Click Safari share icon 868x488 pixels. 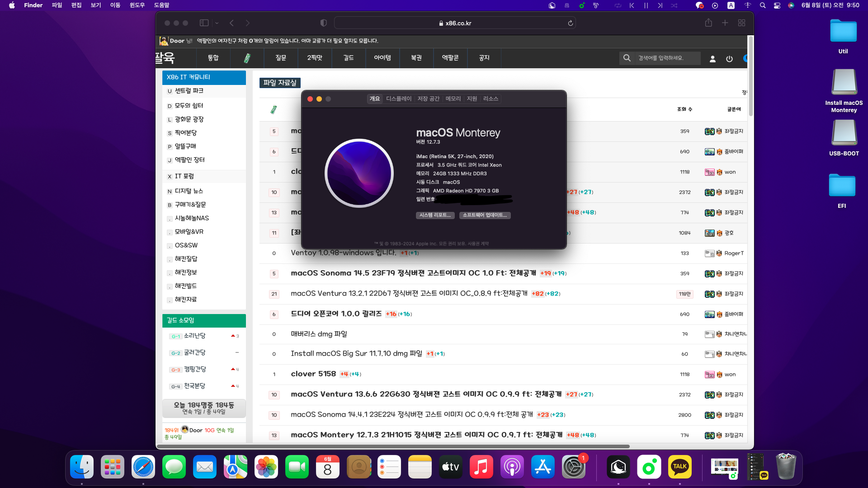pyautogui.click(x=708, y=23)
